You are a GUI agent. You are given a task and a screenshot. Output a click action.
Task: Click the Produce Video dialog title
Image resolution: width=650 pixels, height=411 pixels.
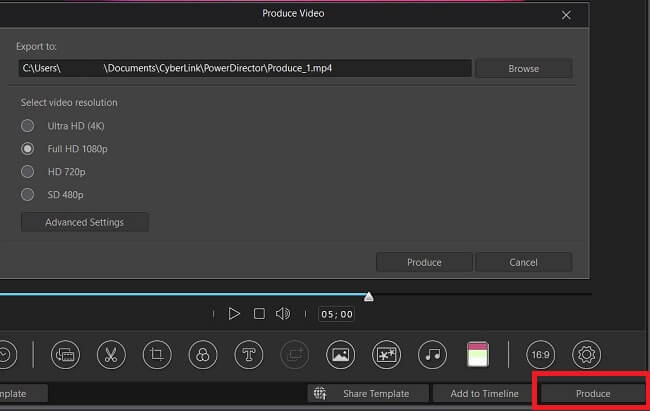(x=293, y=13)
